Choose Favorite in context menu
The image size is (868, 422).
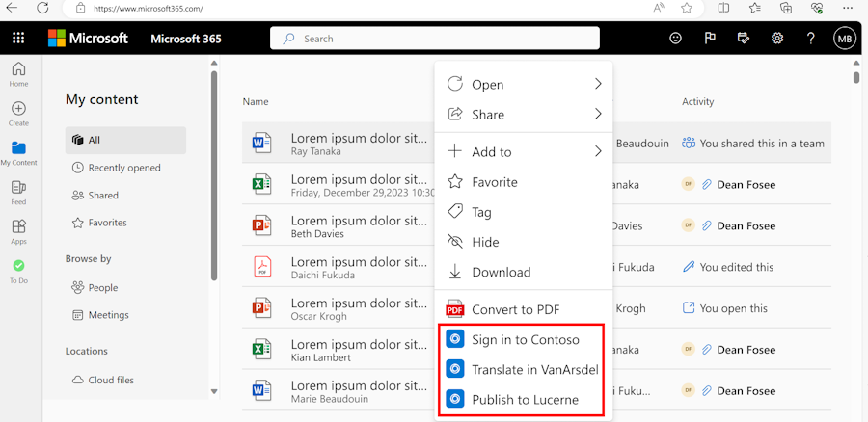[x=524, y=182]
